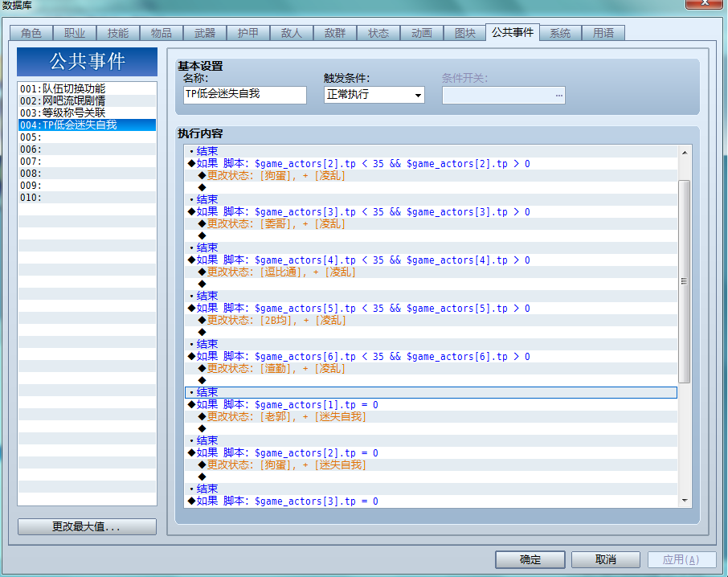Click the 取消 button
The width and height of the screenshot is (728, 577).
605,559
